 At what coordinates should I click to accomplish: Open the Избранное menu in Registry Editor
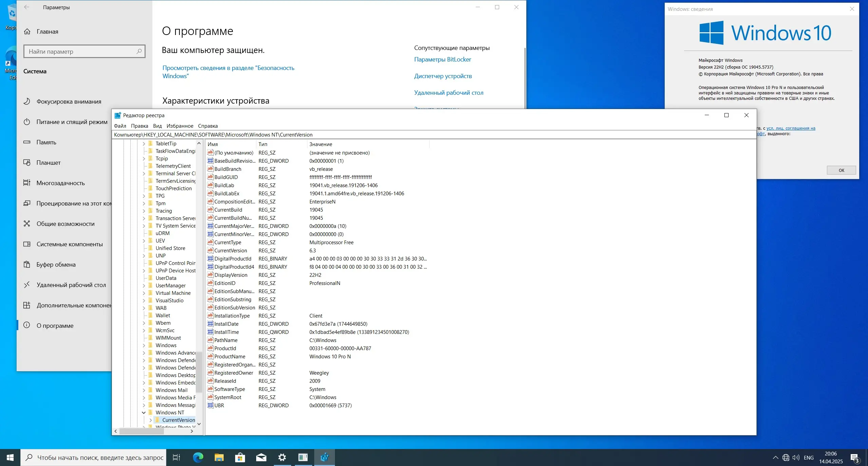(180, 126)
